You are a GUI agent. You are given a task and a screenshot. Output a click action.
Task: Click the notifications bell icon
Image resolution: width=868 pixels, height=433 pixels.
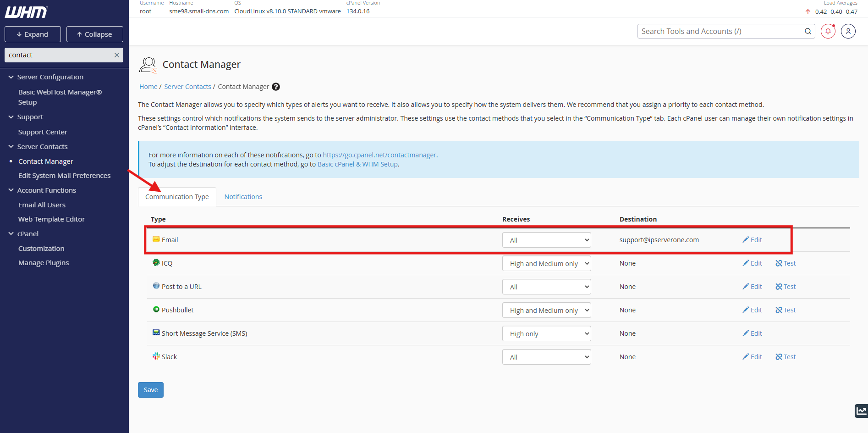(828, 31)
